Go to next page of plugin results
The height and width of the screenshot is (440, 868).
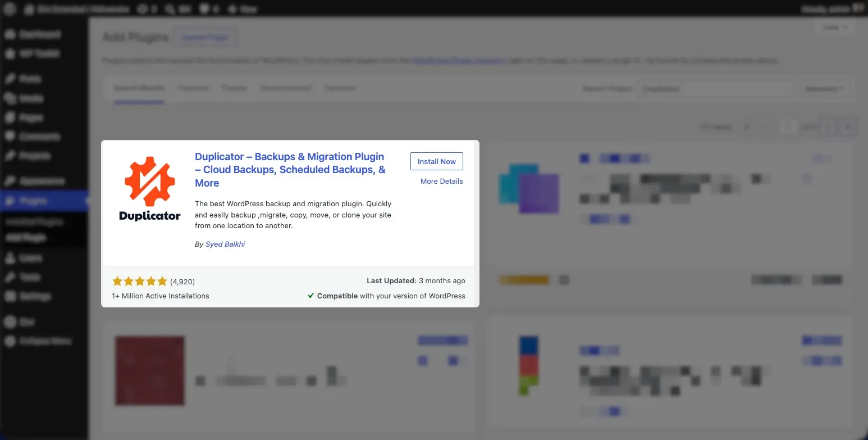[828, 127]
